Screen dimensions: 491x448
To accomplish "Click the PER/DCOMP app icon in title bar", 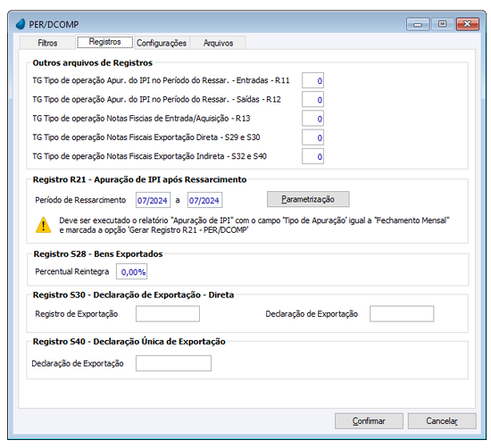I will tap(21, 24).
